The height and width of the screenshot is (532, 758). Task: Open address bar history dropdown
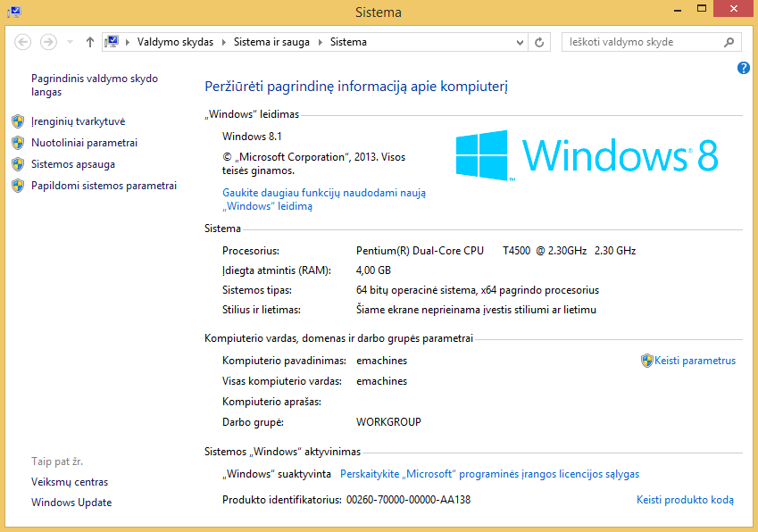520,43
